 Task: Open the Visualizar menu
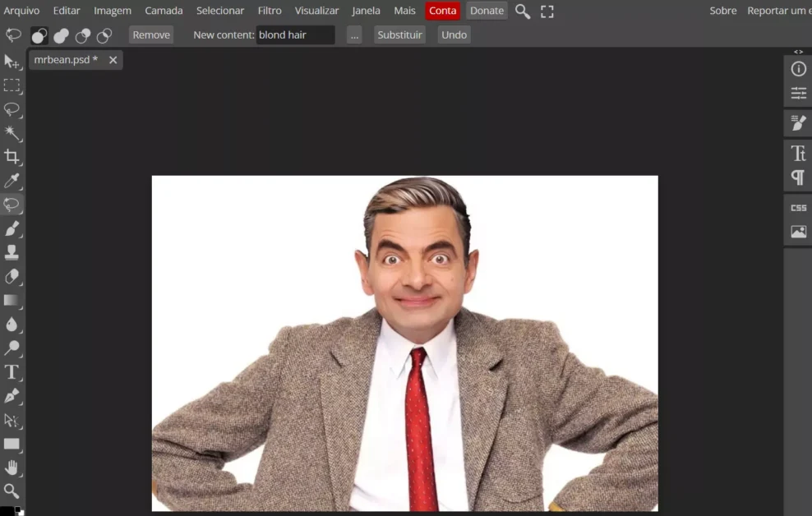(x=316, y=11)
